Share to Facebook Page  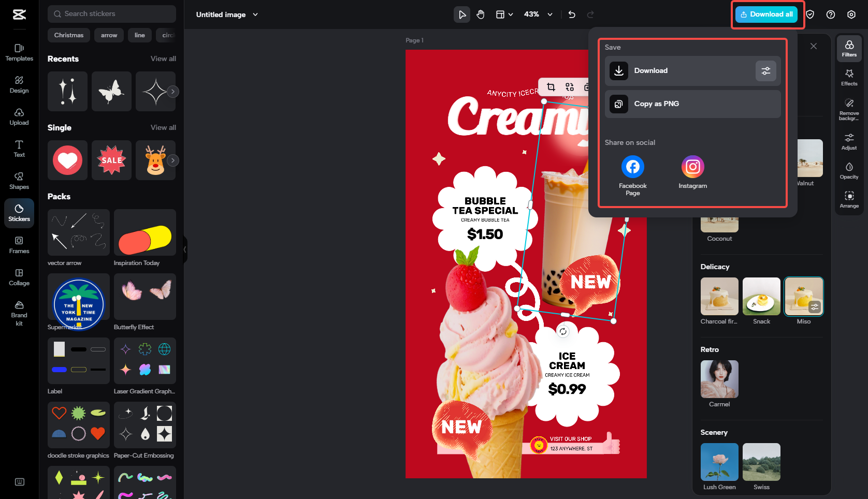click(633, 176)
